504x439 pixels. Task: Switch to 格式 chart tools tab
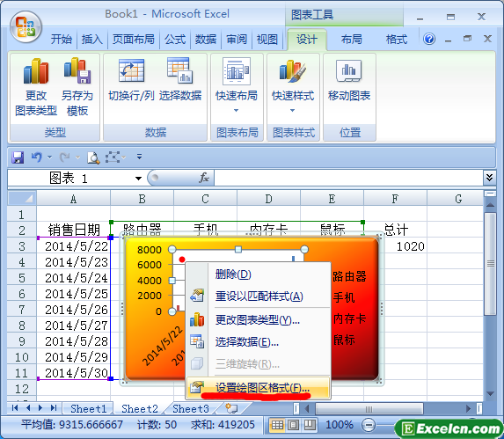[397, 40]
